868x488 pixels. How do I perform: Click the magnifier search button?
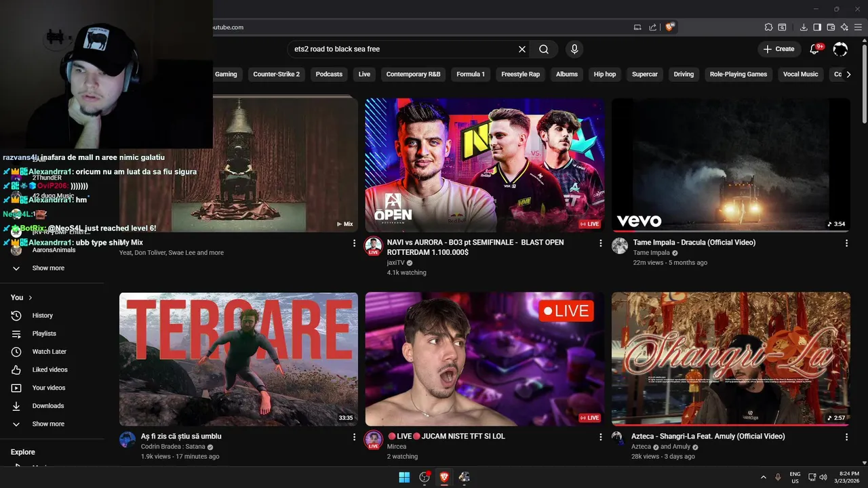tap(544, 49)
